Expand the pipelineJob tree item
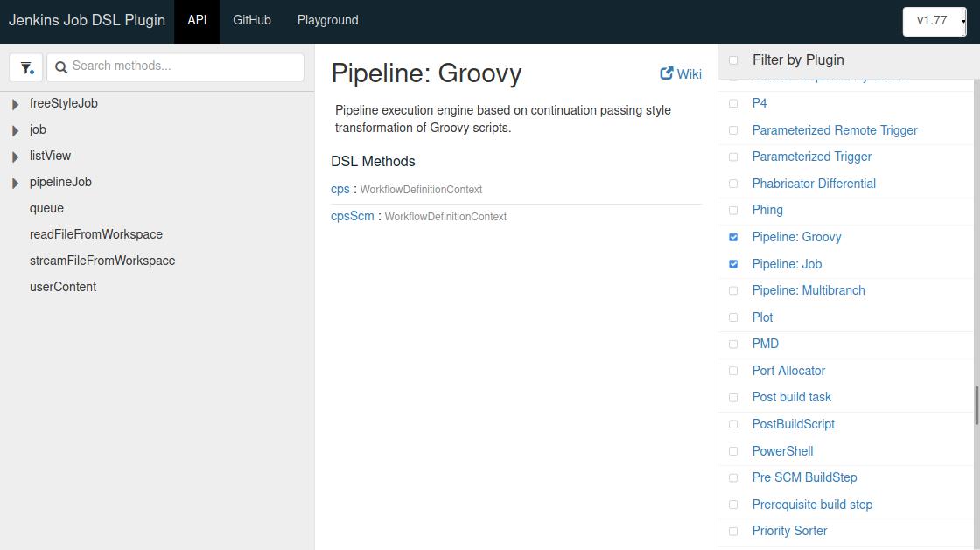 [x=14, y=182]
